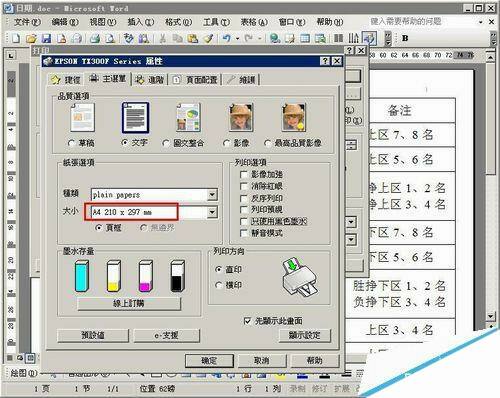This screenshot has height=398, width=500.
Task: Click the Save icon in Word toolbar
Action: click(46, 38)
